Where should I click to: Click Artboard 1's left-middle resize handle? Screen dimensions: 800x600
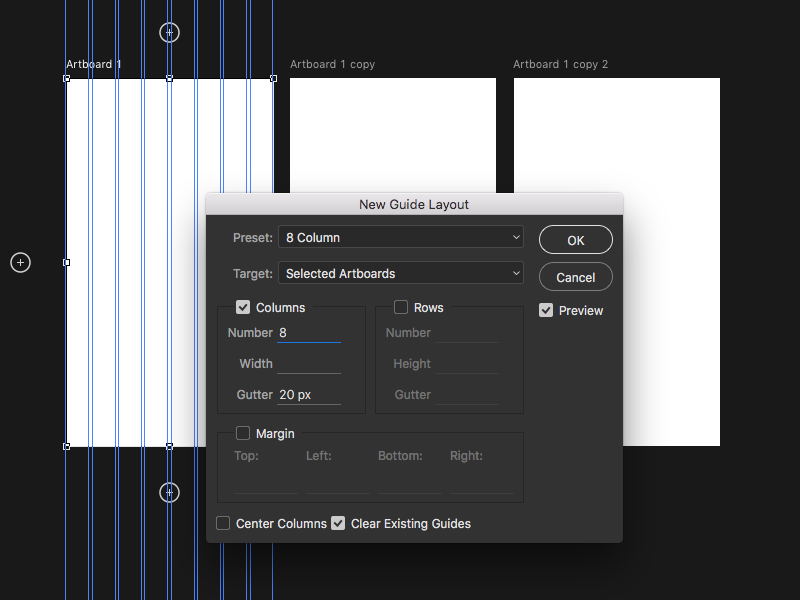coord(66,262)
